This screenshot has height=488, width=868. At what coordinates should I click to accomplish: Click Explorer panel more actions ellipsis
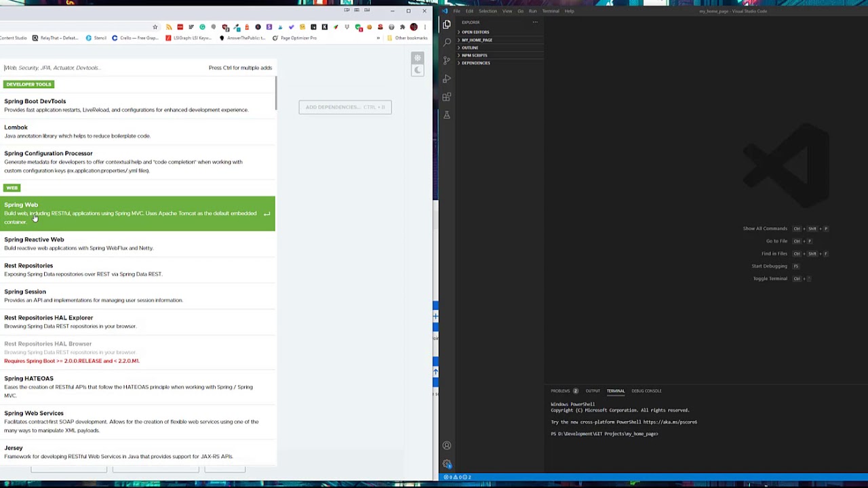pyautogui.click(x=535, y=22)
